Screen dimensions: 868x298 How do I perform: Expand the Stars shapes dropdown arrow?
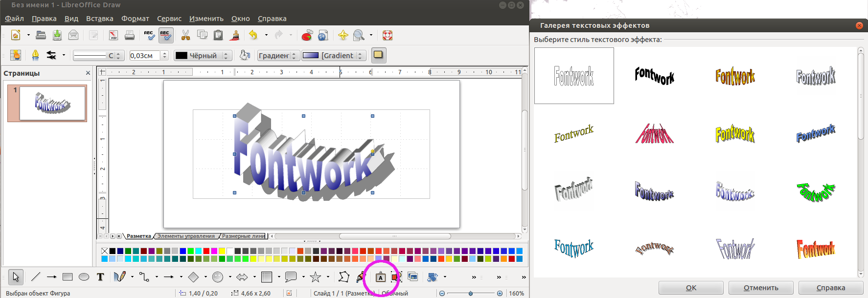point(328,277)
